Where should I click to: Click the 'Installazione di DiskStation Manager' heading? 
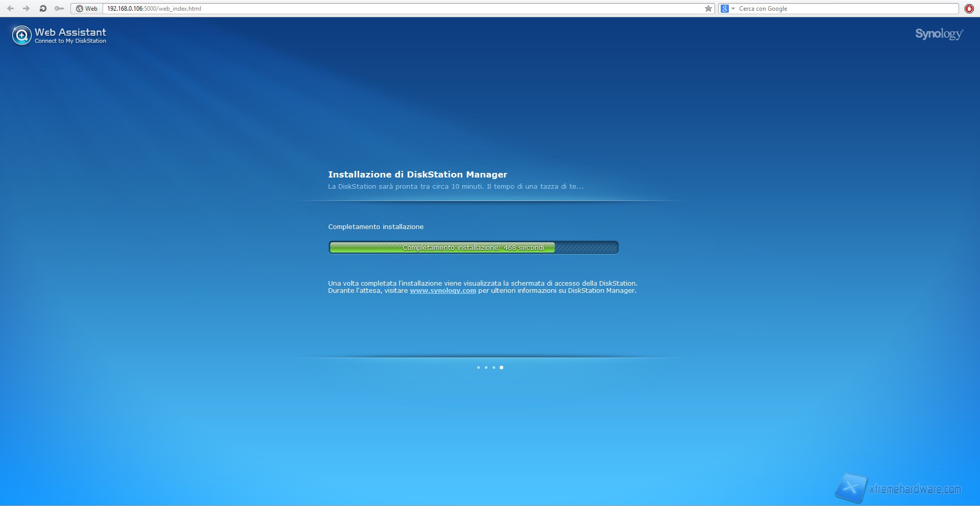click(x=418, y=174)
